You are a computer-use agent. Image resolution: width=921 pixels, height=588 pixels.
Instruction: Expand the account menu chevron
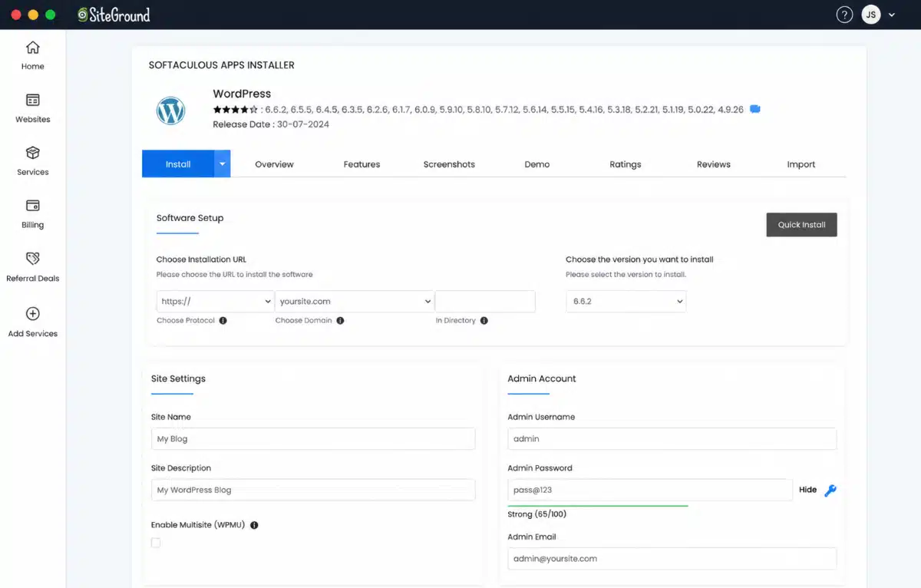[x=891, y=15]
